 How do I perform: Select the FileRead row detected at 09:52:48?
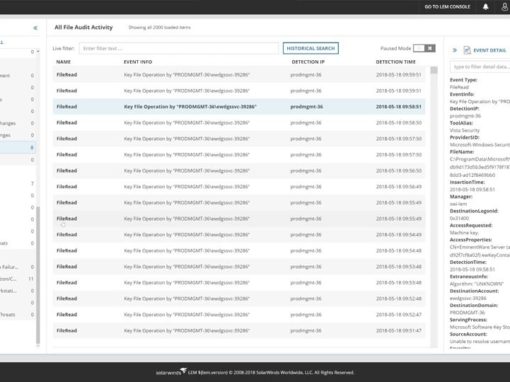pyautogui.click(x=239, y=299)
